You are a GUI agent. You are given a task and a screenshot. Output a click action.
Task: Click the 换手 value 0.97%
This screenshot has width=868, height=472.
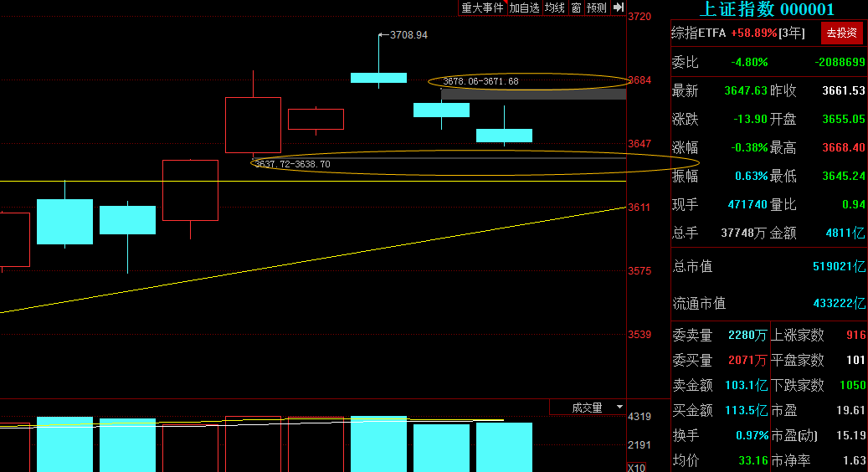pyautogui.click(x=751, y=435)
